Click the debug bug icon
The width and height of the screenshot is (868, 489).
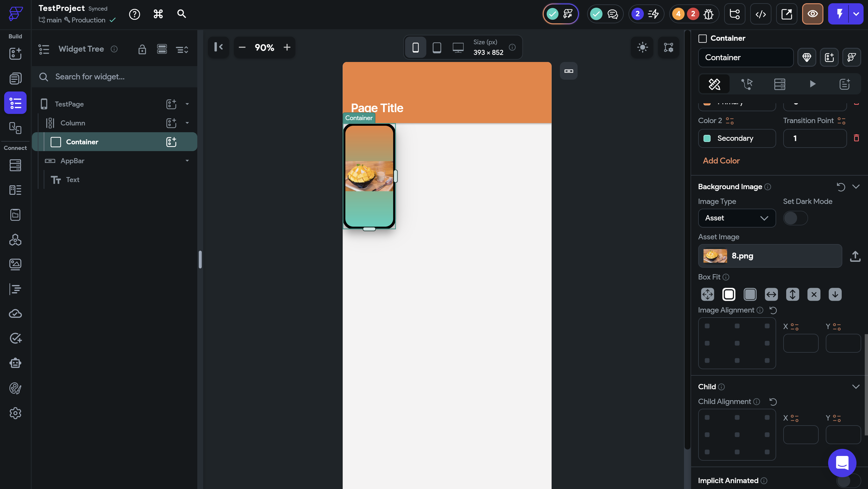[709, 14]
